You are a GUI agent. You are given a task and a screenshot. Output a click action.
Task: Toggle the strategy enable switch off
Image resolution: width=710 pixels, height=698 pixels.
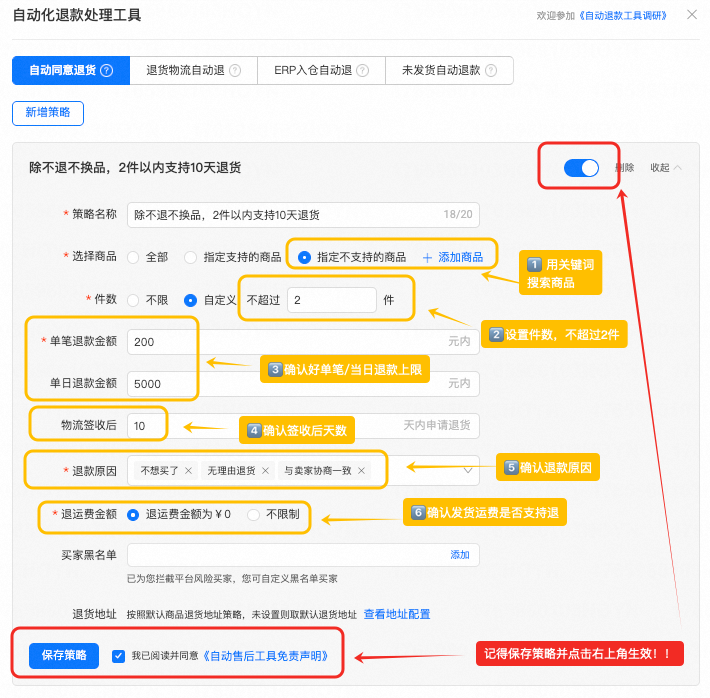pos(580,168)
